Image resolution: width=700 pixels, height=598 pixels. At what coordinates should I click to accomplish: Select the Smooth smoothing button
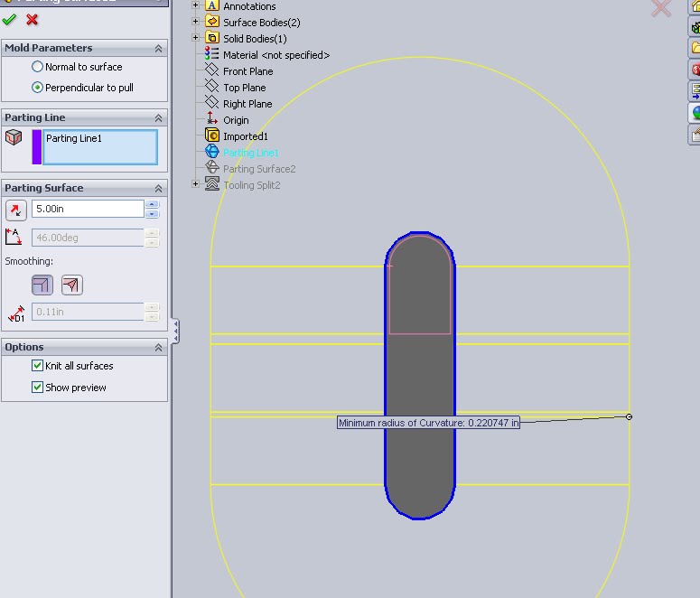coord(72,285)
